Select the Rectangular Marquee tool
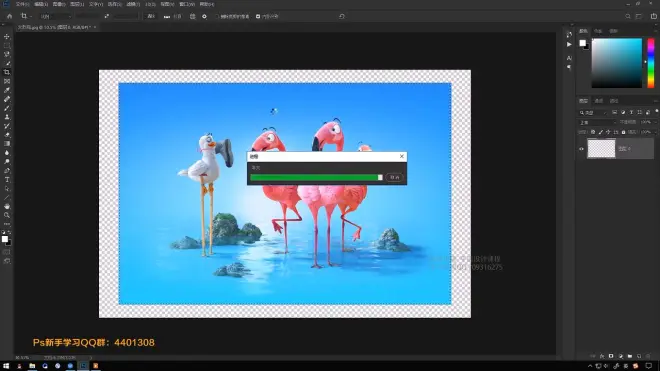The width and height of the screenshot is (660, 371). point(7,45)
